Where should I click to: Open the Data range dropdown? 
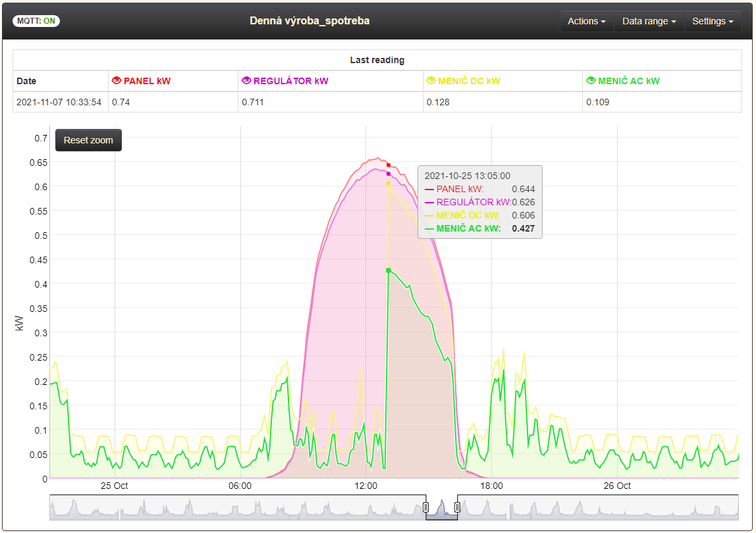649,21
